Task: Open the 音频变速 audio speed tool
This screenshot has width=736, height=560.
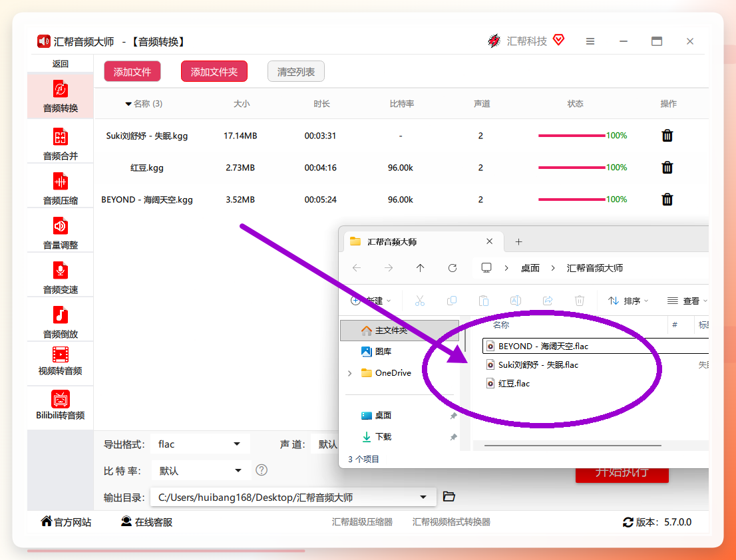Action: [x=60, y=277]
